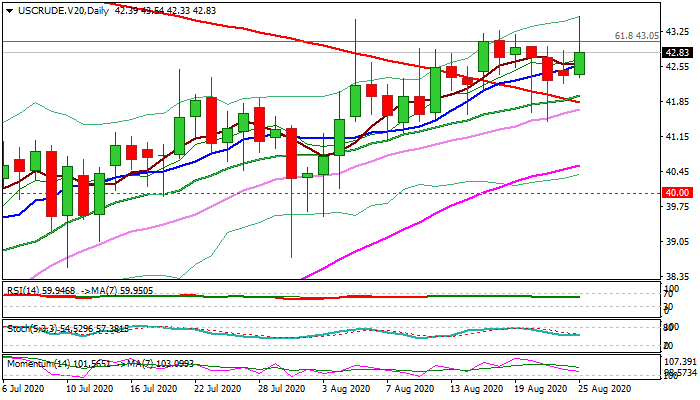Click the 38.35 price axis label
700x400 pixels.
click(x=678, y=276)
